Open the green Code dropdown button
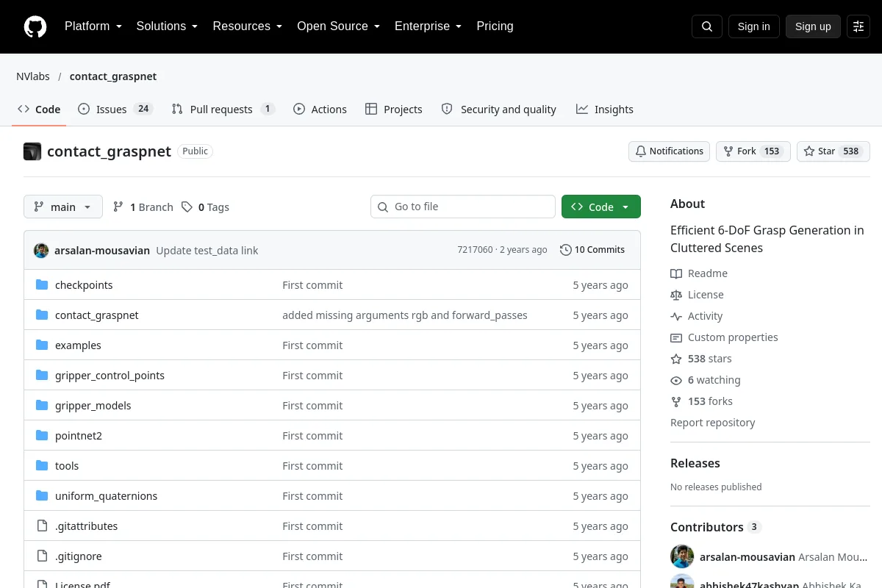Image resolution: width=882 pixels, height=588 pixels. coord(601,207)
